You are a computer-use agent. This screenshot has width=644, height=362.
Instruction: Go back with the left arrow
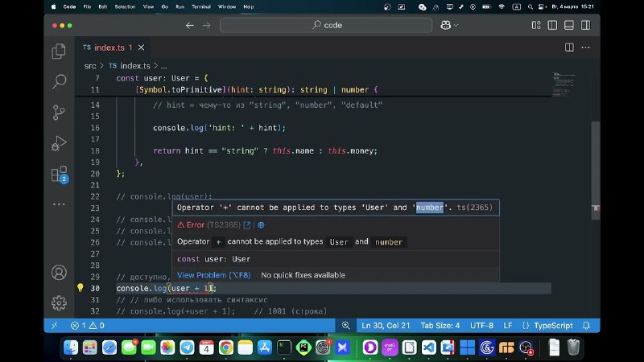pos(189,26)
